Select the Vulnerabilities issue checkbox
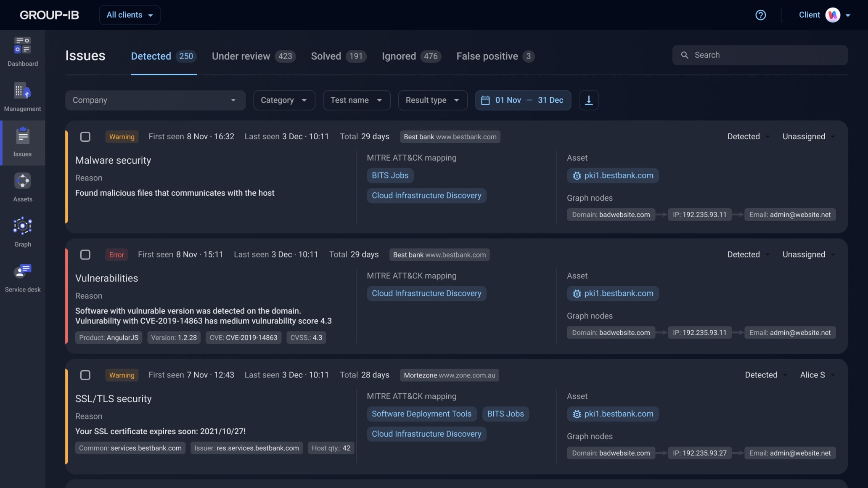868x488 pixels. tap(85, 255)
